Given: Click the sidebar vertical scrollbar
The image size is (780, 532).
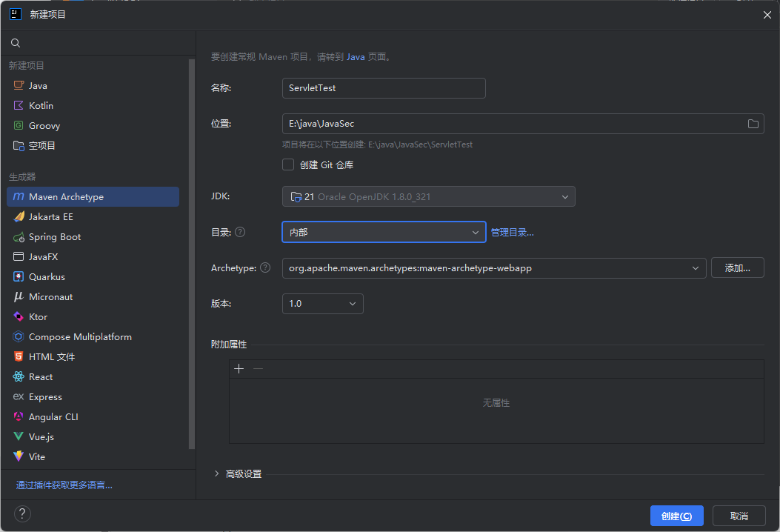Looking at the screenshot, I should coord(193,252).
